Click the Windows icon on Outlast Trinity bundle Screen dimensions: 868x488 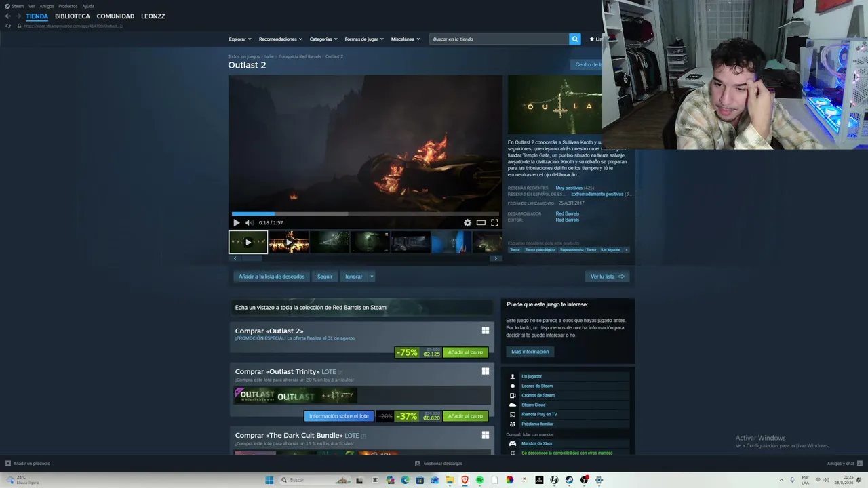(x=486, y=371)
